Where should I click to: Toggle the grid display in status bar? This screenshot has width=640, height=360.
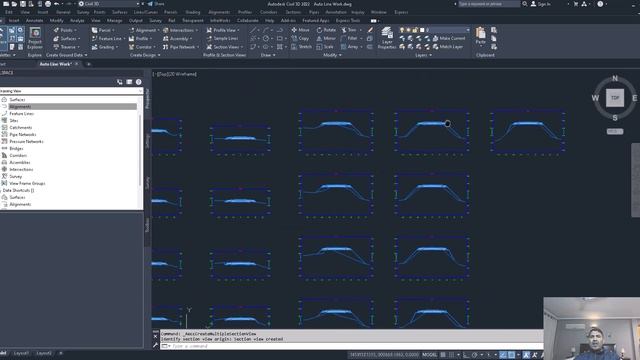(x=443, y=355)
